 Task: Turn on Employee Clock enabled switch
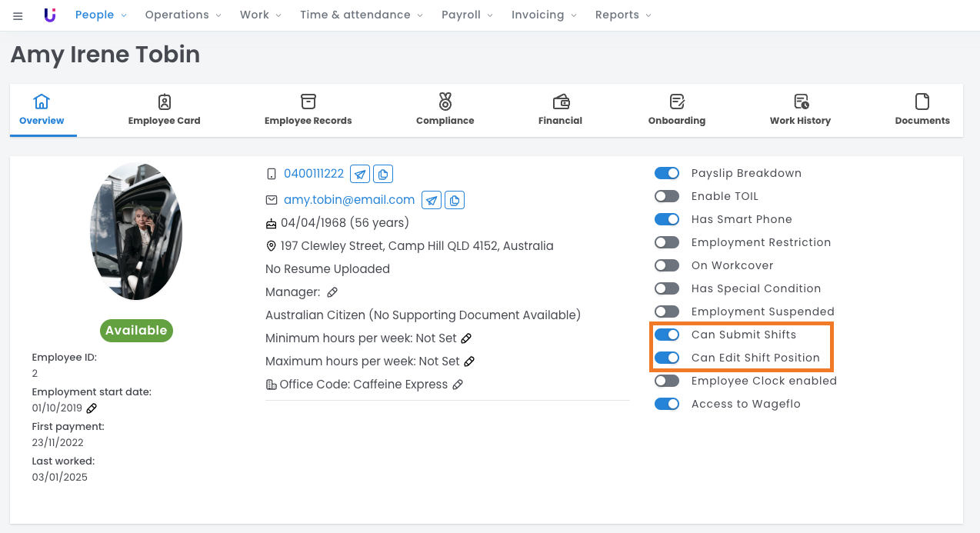point(667,381)
